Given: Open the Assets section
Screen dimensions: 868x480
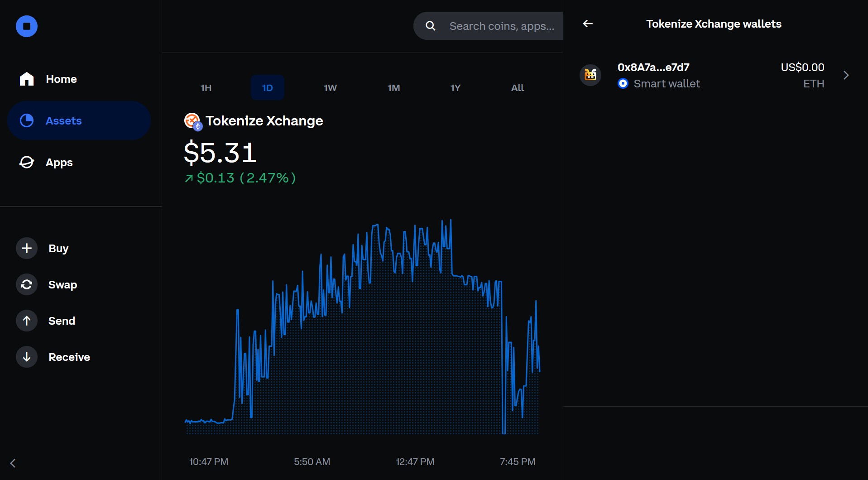Looking at the screenshot, I should click(79, 121).
